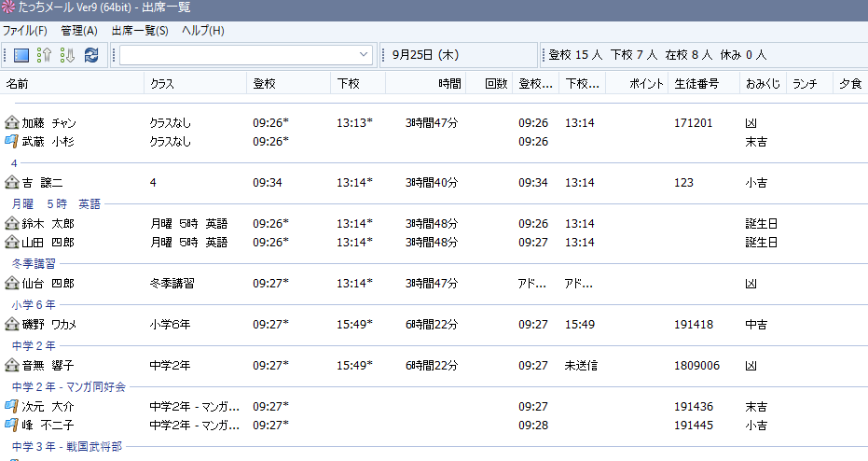Open the ファイル(F) menu
This screenshot has width=868, height=461.
click(25, 31)
